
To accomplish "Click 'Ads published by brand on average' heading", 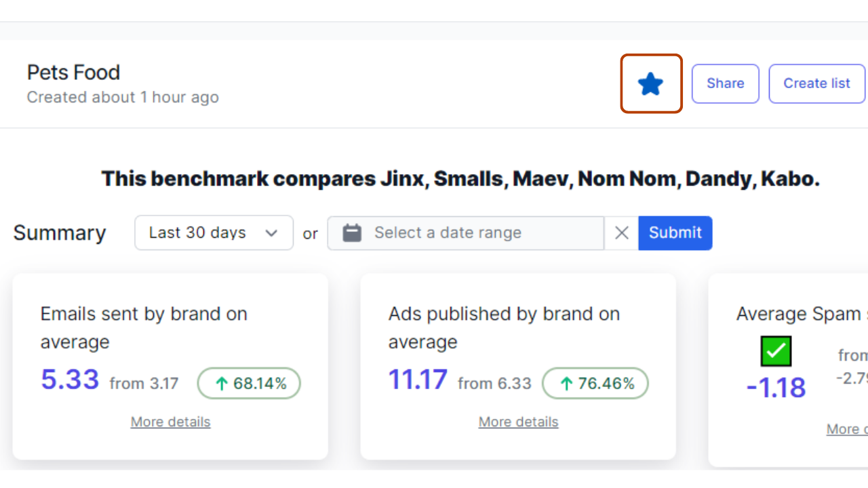I will coord(504,327).
